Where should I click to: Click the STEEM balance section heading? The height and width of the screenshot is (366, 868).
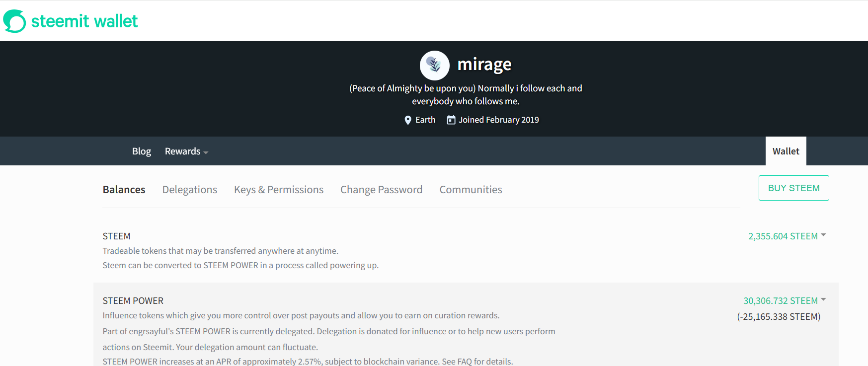tap(117, 236)
